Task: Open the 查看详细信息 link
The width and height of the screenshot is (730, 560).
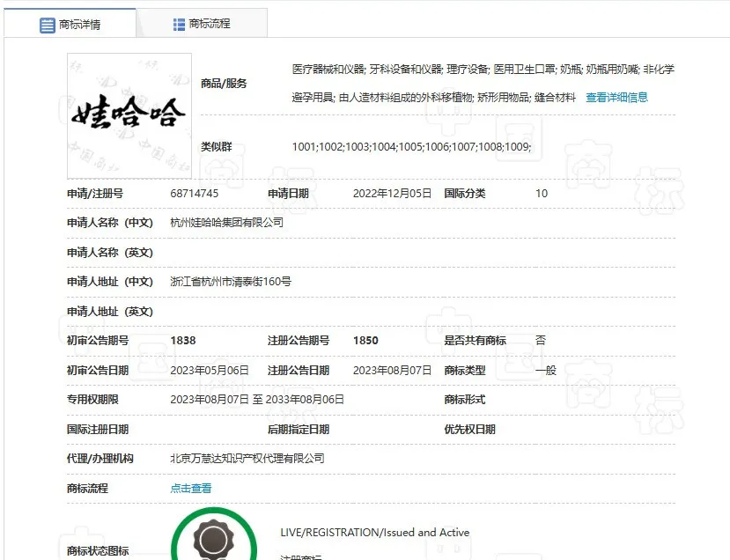Action: pyautogui.click(x=617, y=97)
